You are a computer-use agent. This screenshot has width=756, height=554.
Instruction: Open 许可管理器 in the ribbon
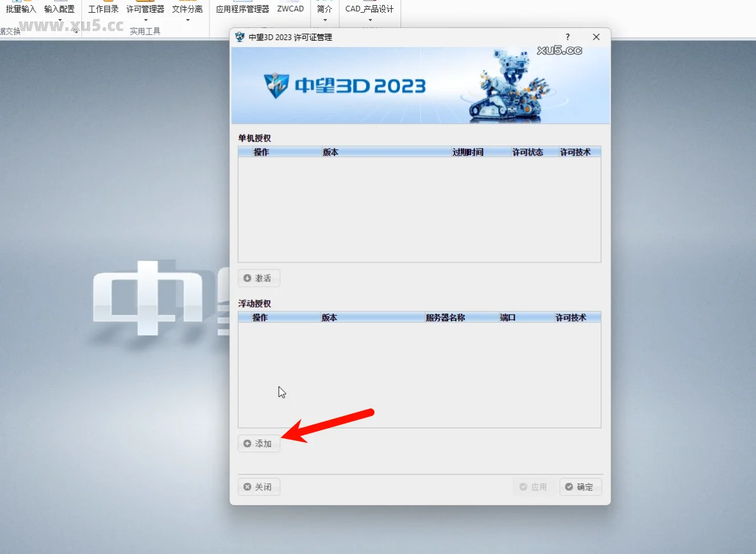pyautogui.click(x=145, y=9)
